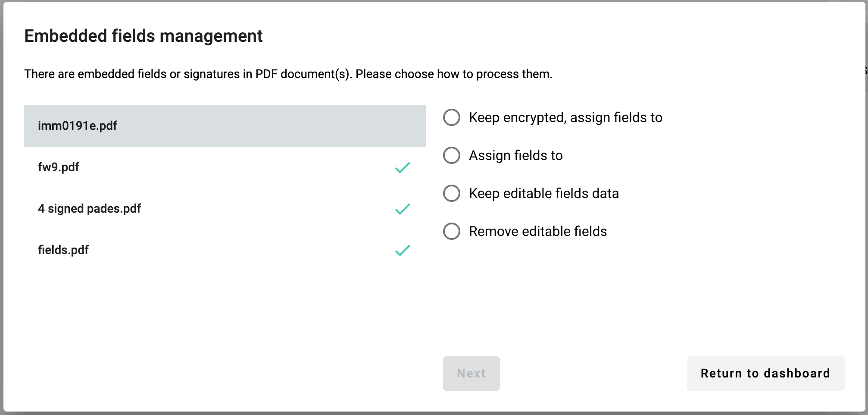Click the embedded fields instruction sentence

click(288, 74)
